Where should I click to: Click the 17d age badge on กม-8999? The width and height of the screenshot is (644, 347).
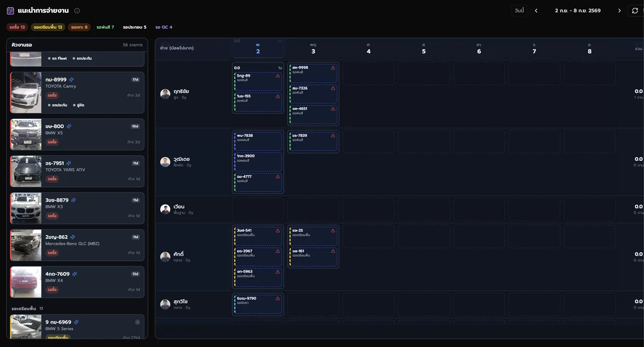(x=135, y=80)
